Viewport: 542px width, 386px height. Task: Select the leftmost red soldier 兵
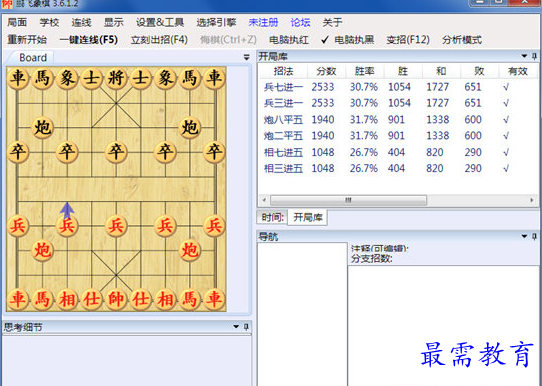point(18,226)
